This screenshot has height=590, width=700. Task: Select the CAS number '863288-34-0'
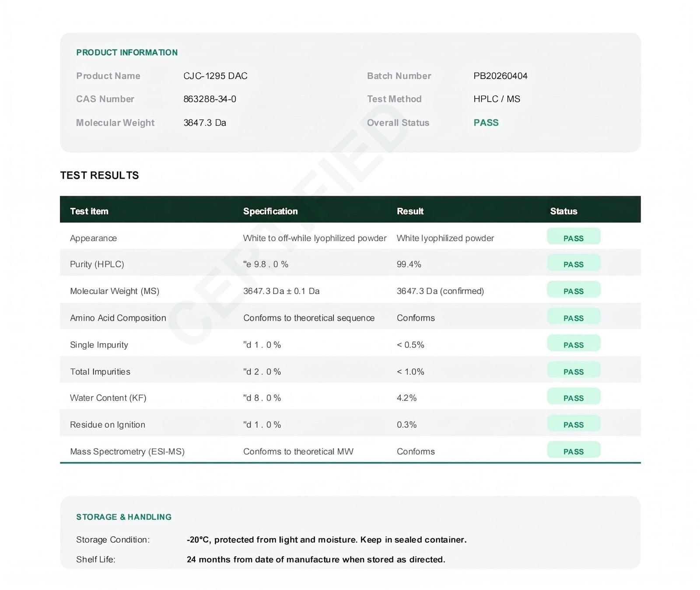click(210, 99)
